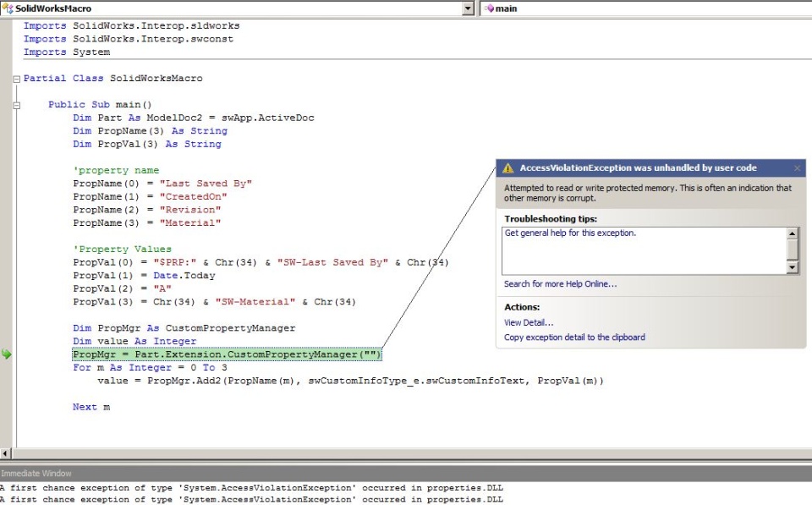Click the "'Property Values" comment

tap(122, 250)
